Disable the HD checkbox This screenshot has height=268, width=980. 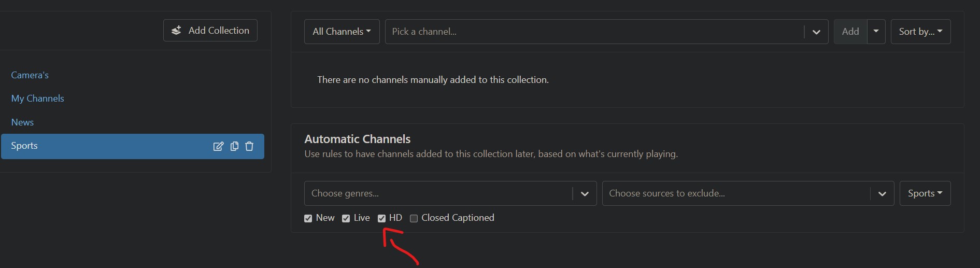pos(382,218)
